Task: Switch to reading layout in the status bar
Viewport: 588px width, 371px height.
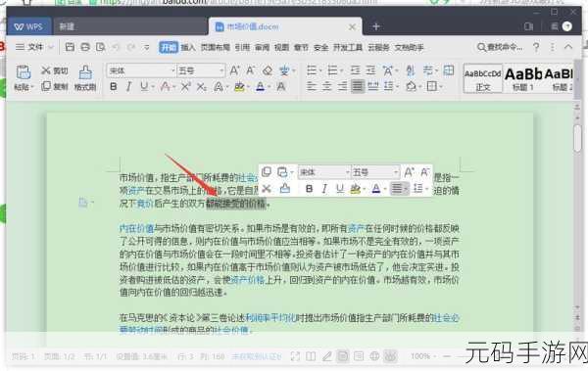Action: point(311,356)
